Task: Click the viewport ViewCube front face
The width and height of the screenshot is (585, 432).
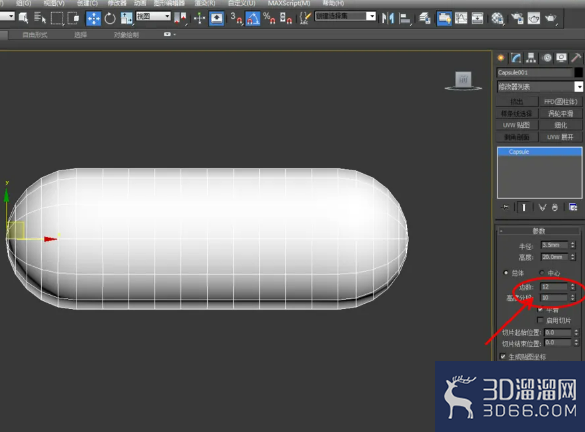Action: tap(463, 79)
